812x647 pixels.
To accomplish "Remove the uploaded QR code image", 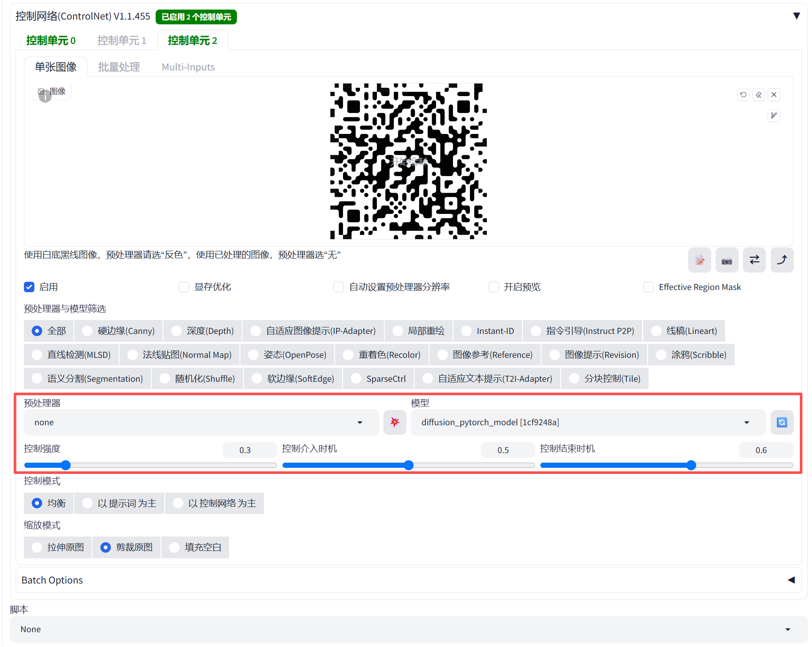I will (x=774, y=94).
